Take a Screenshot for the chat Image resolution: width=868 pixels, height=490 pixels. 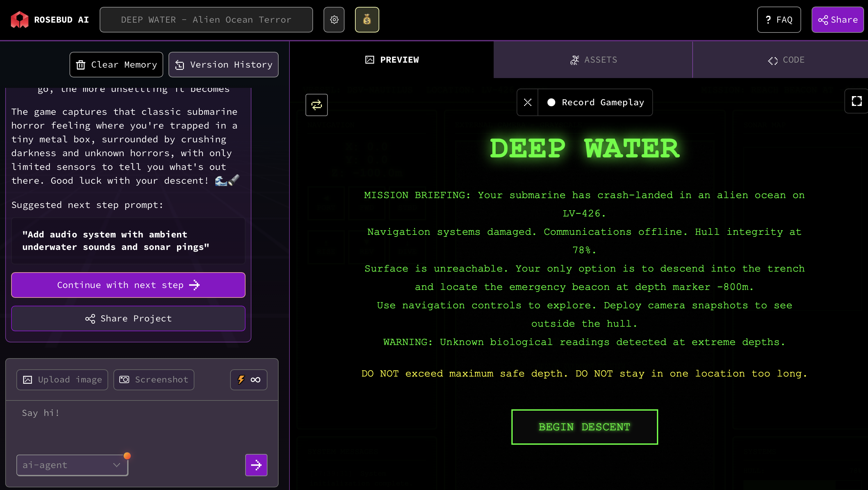pyautogui.click(x=154, y=379)
